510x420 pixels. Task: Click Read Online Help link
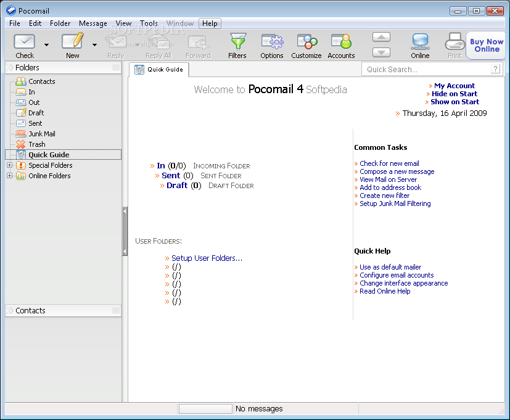[385, 291]
